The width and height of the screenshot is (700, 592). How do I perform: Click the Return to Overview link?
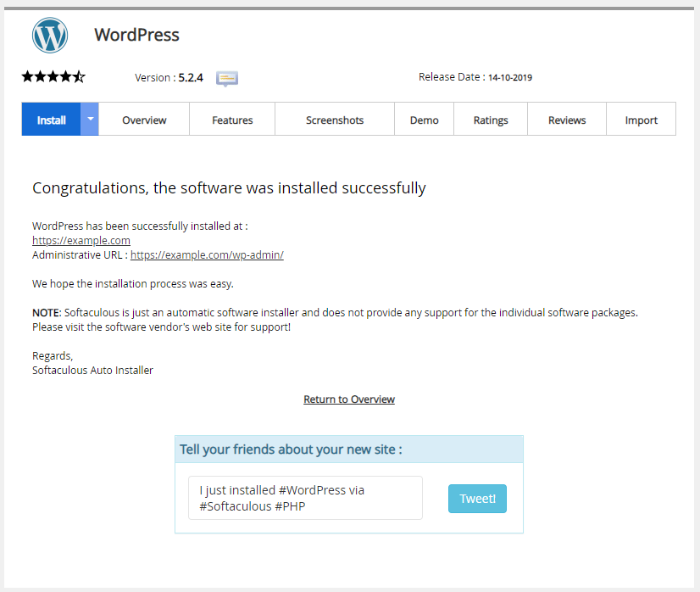349,399
